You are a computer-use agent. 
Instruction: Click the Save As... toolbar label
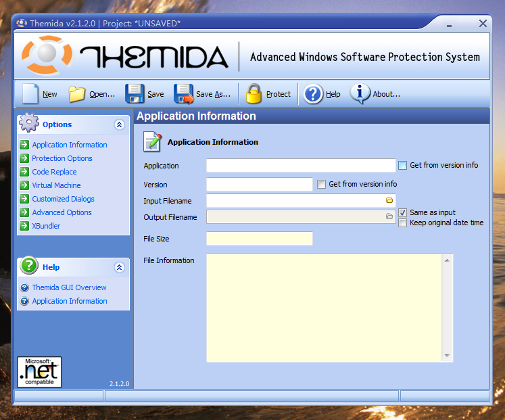coord(213,94)
